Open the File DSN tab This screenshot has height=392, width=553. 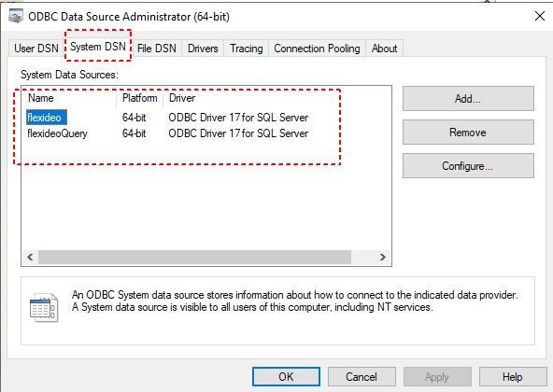157,49
